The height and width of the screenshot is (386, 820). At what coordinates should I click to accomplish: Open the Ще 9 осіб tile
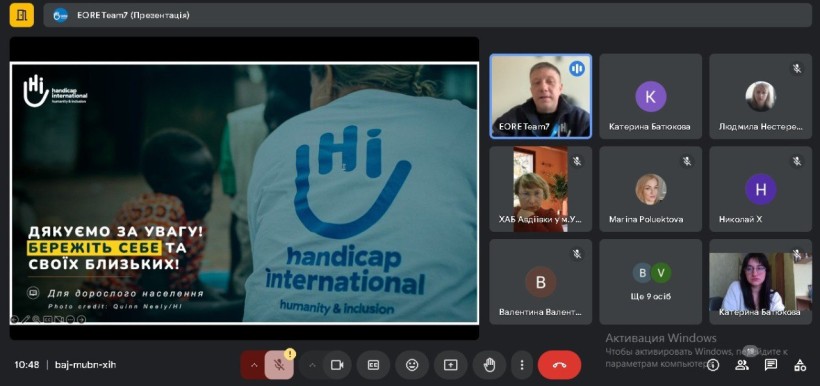point(651,282)
